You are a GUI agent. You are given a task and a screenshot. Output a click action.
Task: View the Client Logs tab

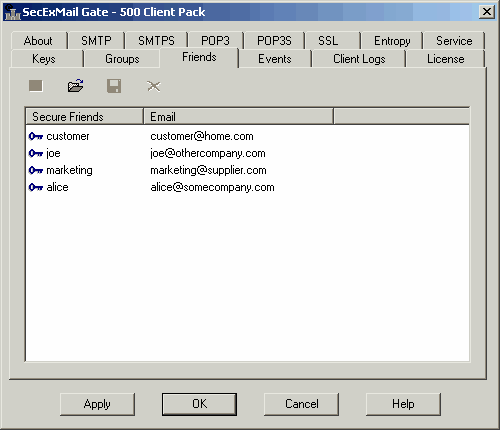click(359, 59)
